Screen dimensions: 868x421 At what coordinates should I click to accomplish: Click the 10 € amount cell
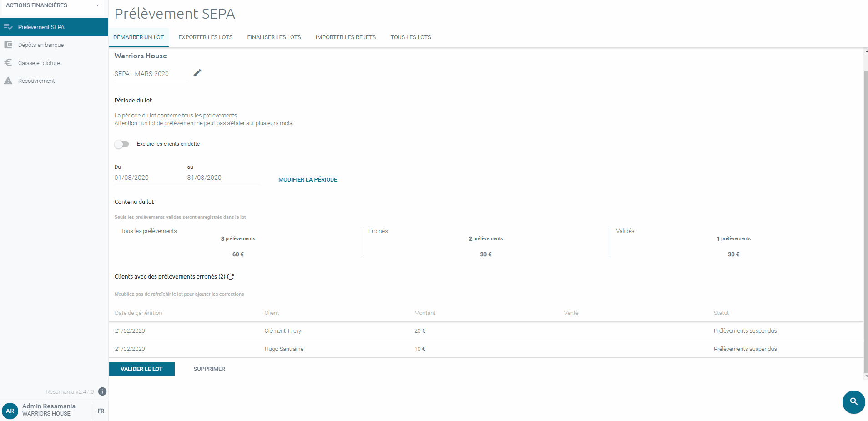click(419, 349)
